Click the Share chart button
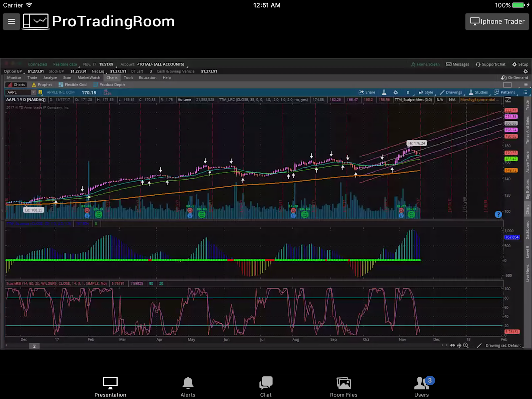 tap(367, 92)
